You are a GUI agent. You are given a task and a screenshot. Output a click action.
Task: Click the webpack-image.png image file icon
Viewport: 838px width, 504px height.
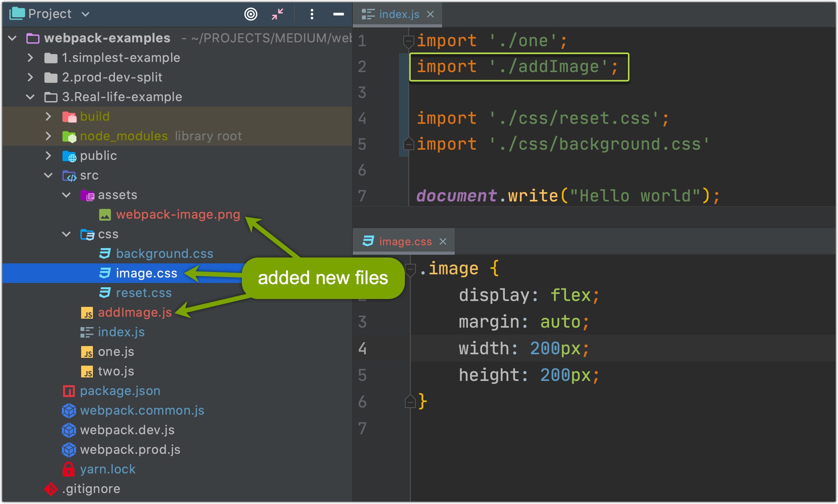(105, 214)
